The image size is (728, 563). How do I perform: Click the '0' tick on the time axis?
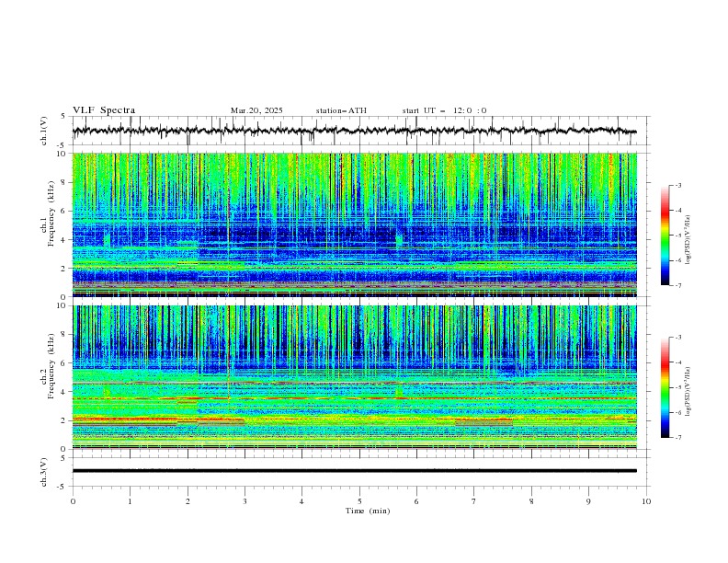click(73, 501)
